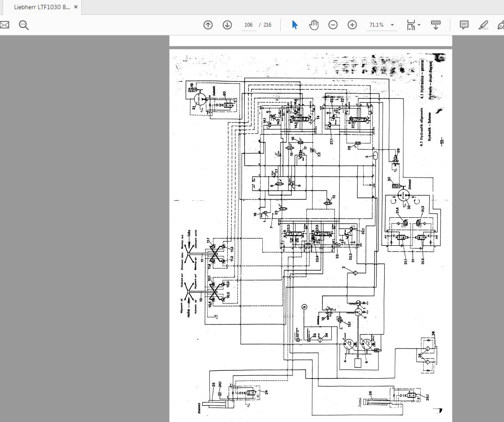Zoom in with the plus button
This screenshot has height=422, width=504.
pyautogui.click(x=352, y=25)
